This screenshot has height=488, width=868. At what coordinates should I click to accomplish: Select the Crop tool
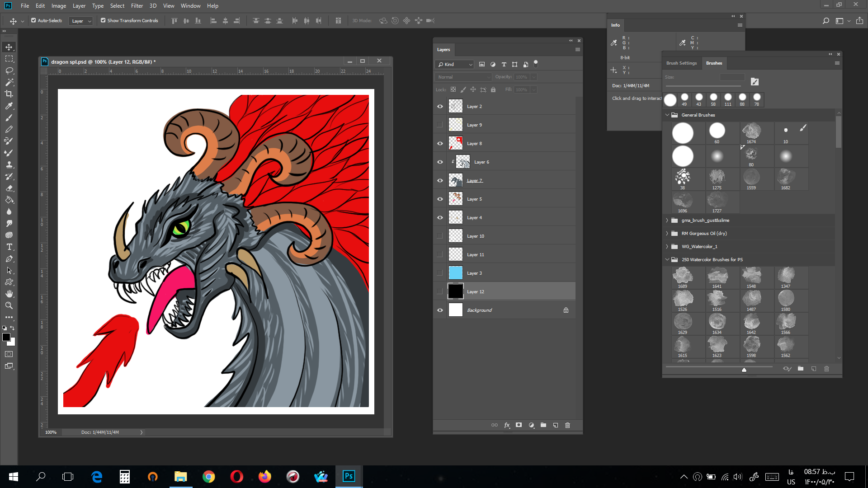[x=9, y=94]
